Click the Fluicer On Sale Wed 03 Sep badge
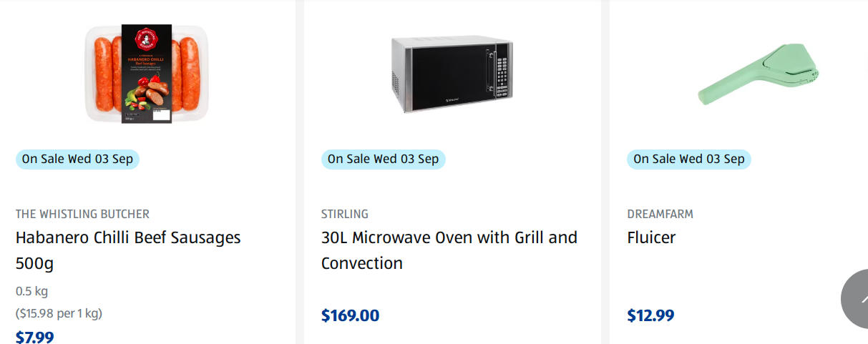 coord(688,159)
